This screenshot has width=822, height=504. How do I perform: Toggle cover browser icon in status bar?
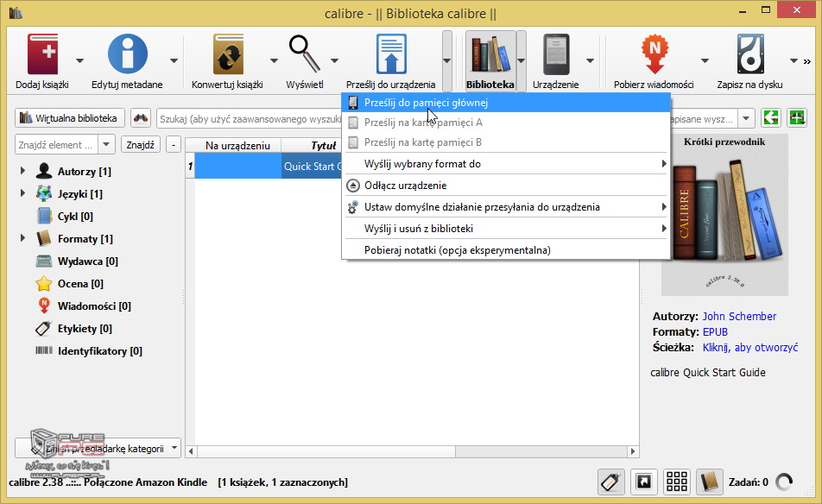point(644,482)
